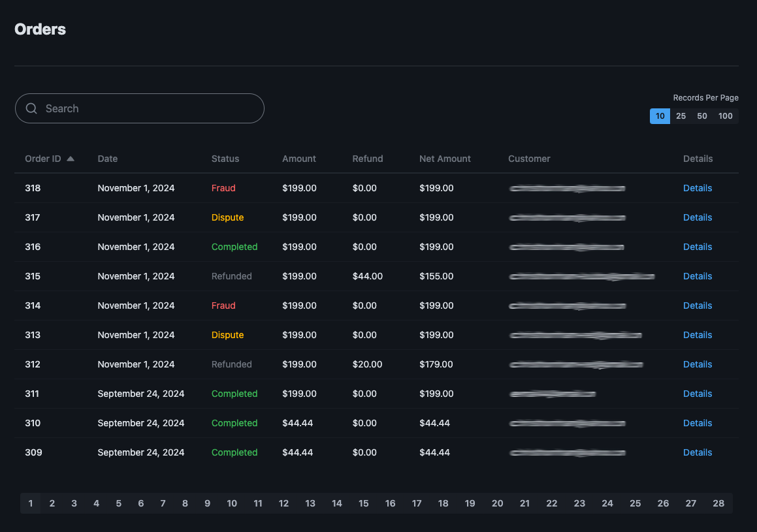Click the blurred customer of order 315
The width and height of the screenshot is (757, 532).
(582, 276)
